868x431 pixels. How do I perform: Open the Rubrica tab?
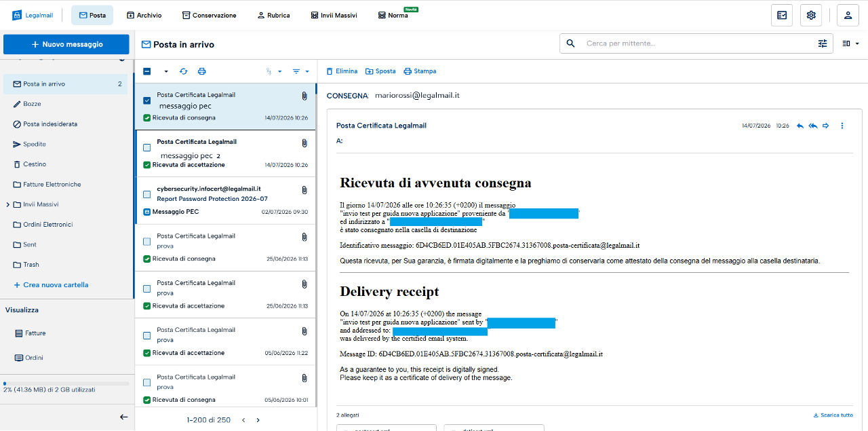[x=273, y=15]
